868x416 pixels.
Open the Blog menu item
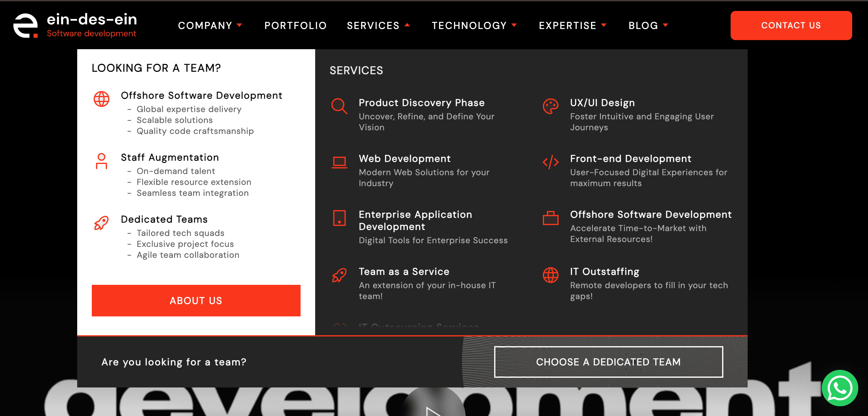coord(648,26)
